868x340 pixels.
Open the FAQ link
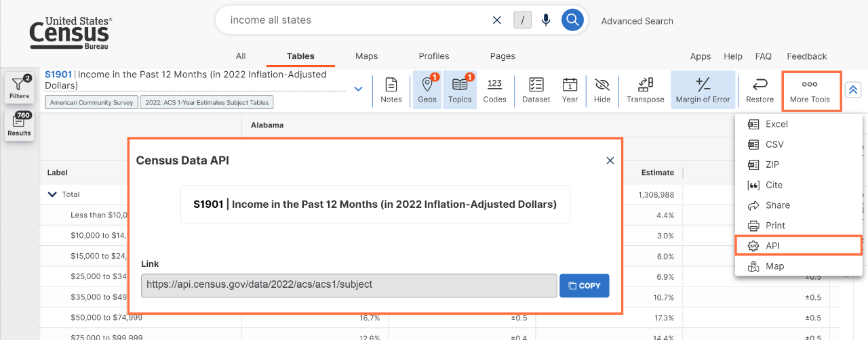764,56
